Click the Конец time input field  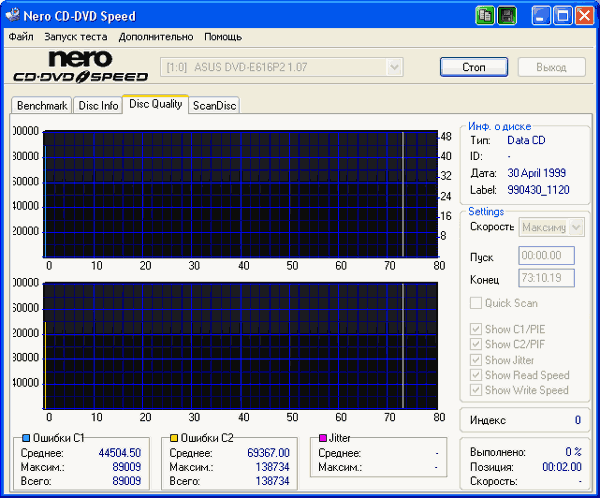[546, 278]
